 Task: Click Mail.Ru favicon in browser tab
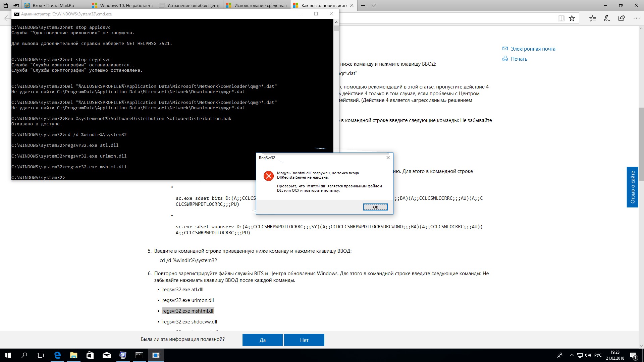click(x=28, y=5)
